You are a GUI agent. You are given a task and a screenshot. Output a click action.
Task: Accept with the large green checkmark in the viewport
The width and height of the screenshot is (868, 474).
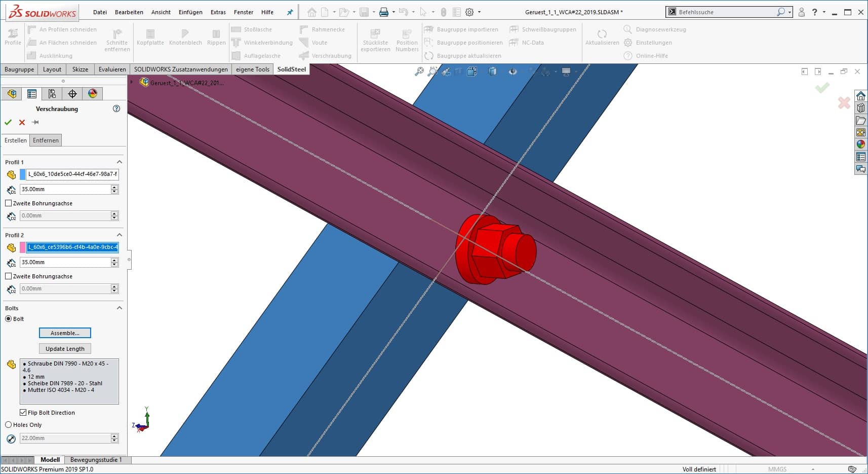(x=822, y=88)
